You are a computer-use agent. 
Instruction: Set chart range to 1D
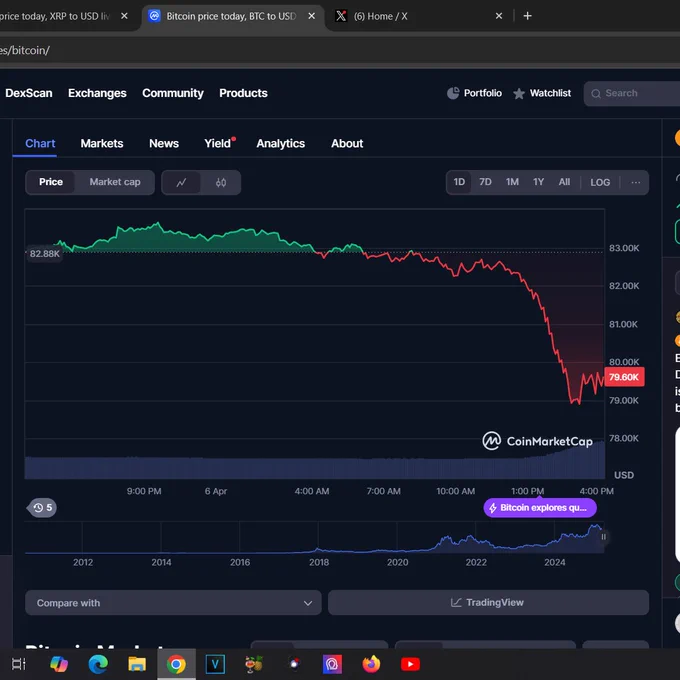(459, 182)
